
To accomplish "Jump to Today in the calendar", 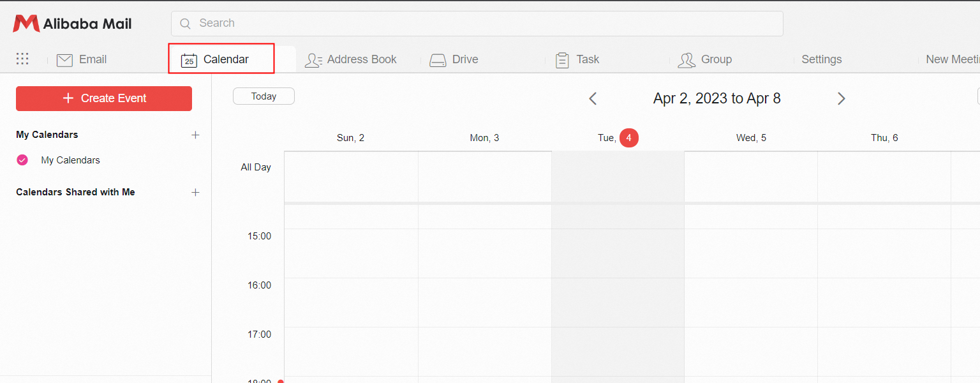I will 264,96.
